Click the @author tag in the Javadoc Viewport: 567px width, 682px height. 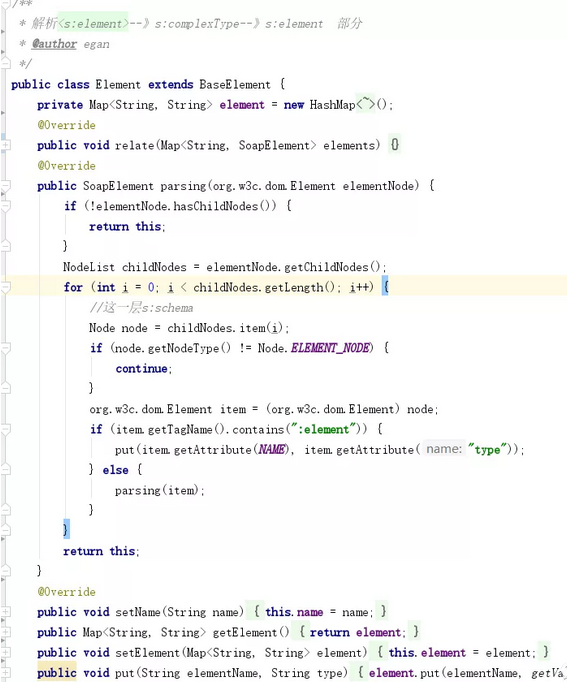[x=54, y=44]
